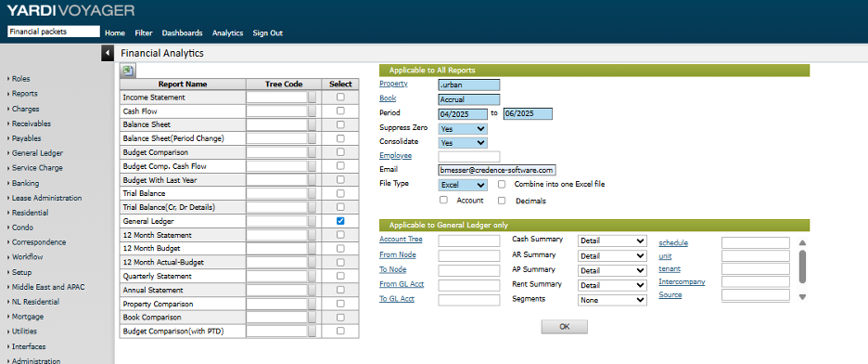
Task: Click the Property lookup link
Action: [x=393, y=84]
